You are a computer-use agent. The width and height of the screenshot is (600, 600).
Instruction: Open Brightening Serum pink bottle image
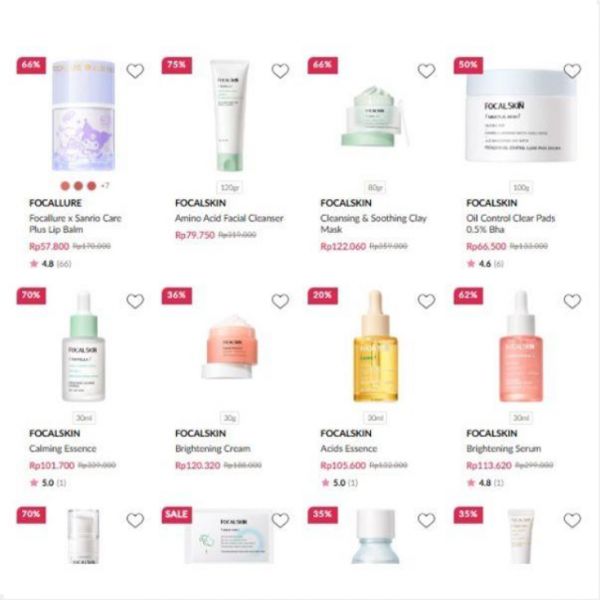tap(521, 346)
